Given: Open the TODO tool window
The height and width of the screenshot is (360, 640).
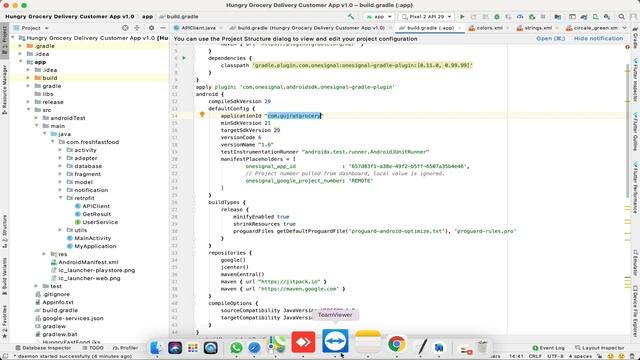Looking at the screenshot, I should 93,348.
